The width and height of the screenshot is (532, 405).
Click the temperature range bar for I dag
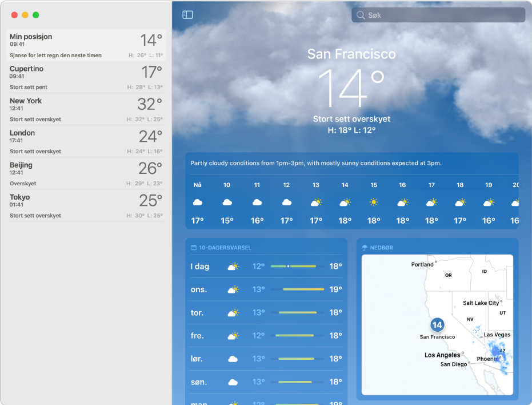(297, 267)
